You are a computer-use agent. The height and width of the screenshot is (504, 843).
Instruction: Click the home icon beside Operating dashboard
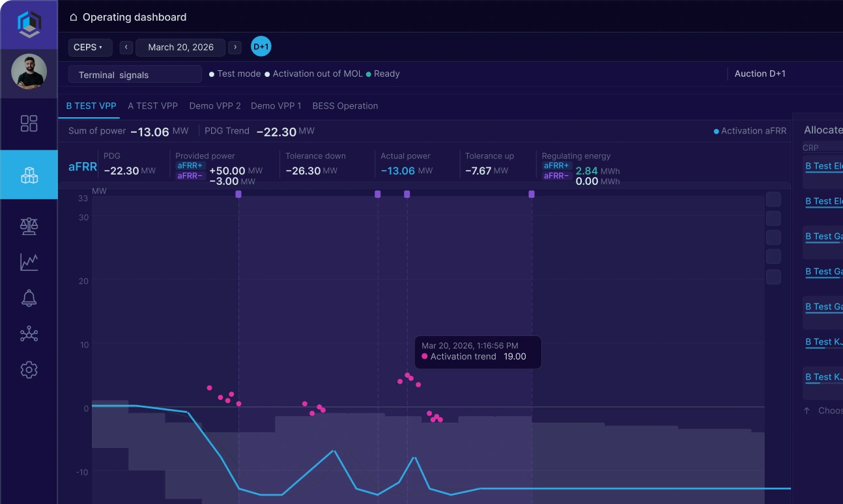(74, 18)
